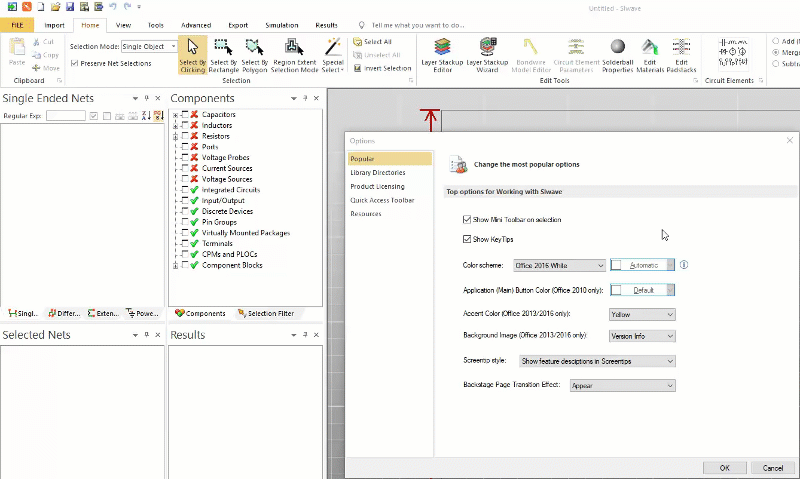This screenshot has height=479, width=800.
Task: Click the Edit Materials icon
Action: tap(650, 56)
